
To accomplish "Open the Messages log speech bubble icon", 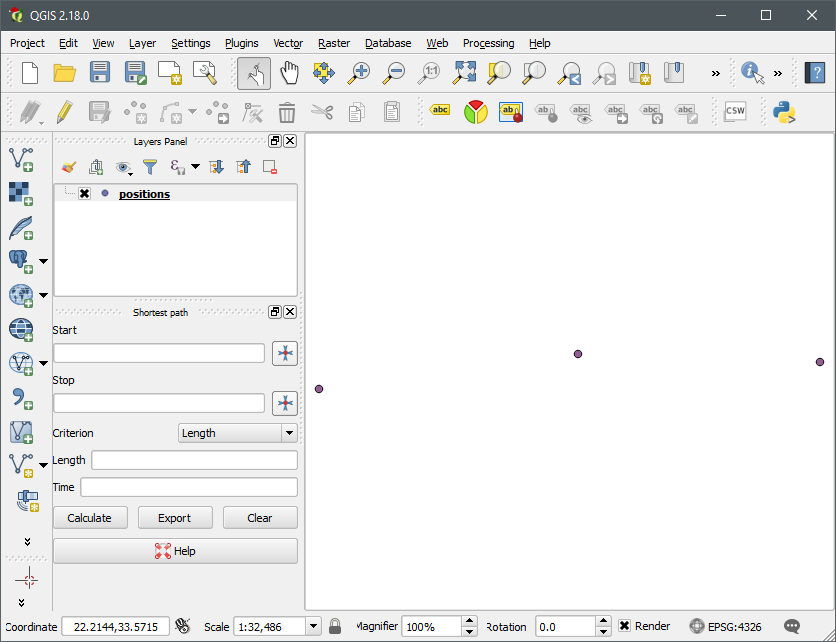I will 792,626.
